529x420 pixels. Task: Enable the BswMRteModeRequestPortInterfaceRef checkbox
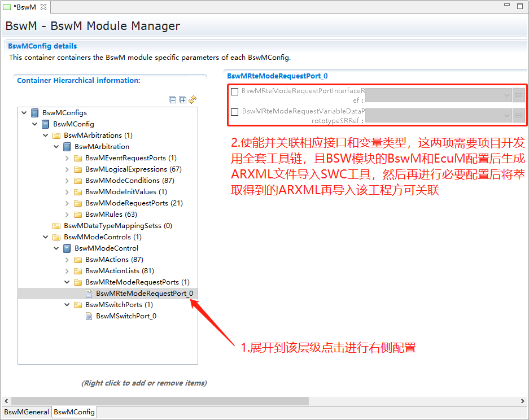pos(234,92)
